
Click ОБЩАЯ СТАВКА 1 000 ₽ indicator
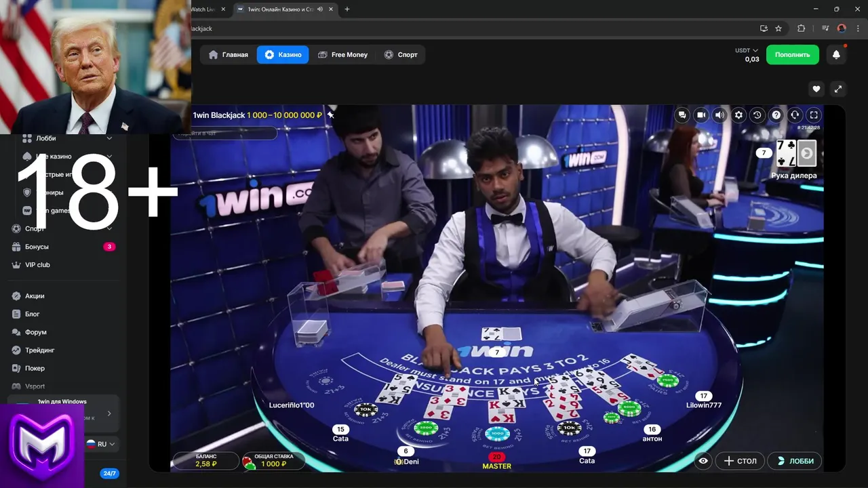click(x=274, y=461)
